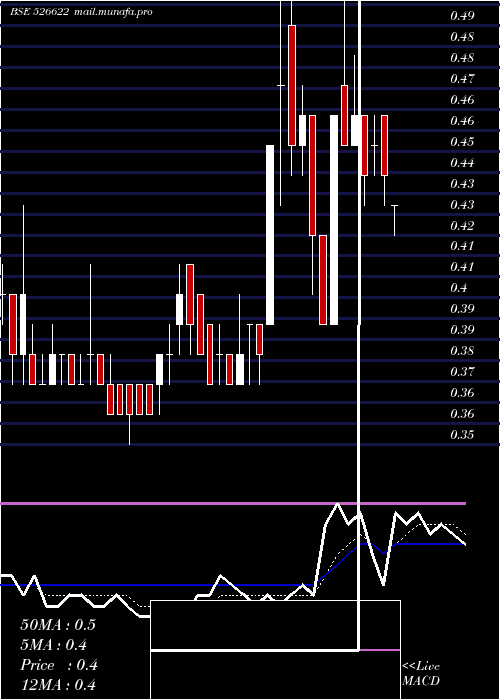The image size is (500, 700).
Task: Click the 0.42 price axis label
Action: pyautogui.click(x=462, y=226)
